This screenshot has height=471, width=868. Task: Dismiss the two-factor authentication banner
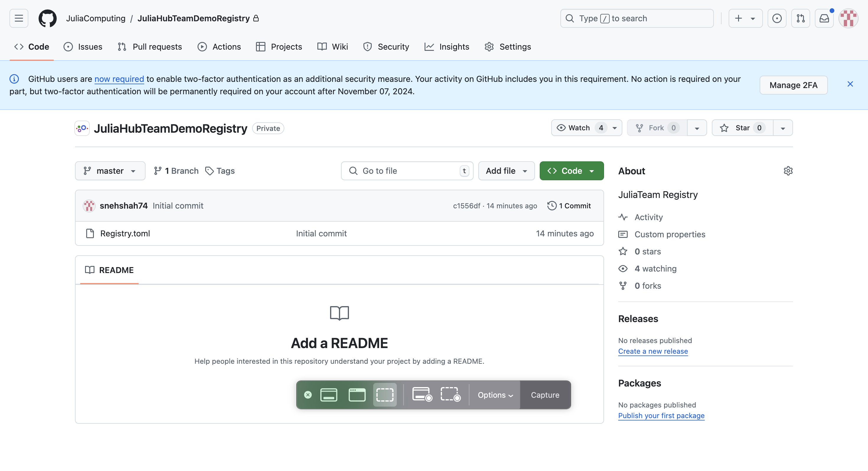point(850,84)
